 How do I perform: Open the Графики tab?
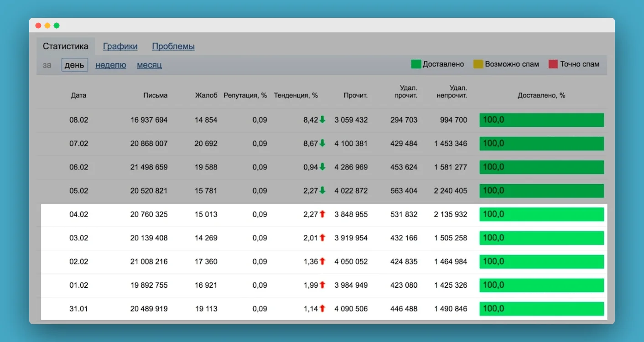(120, 46)
